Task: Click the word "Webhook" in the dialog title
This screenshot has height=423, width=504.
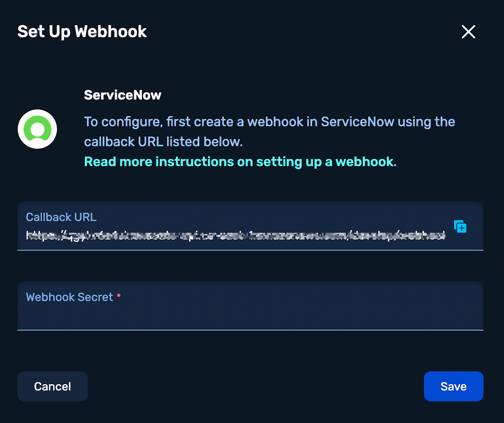Action: (111, 32)
